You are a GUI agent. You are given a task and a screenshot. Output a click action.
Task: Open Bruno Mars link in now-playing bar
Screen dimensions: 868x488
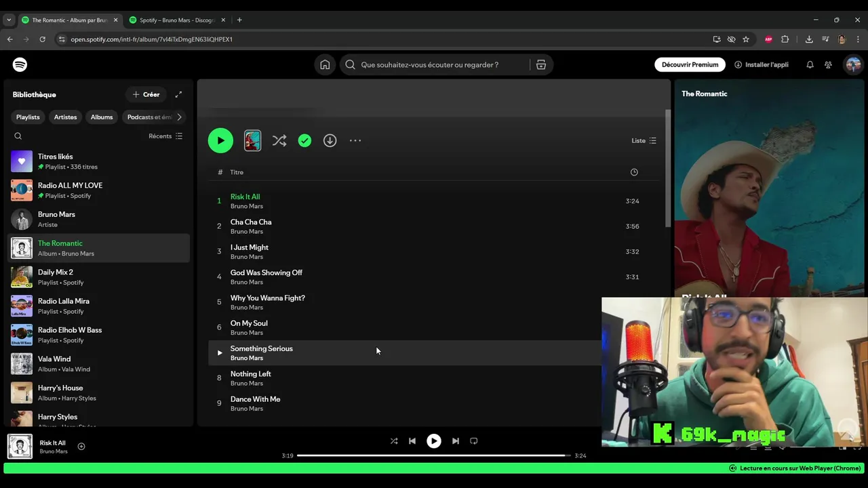pos(54,451)
